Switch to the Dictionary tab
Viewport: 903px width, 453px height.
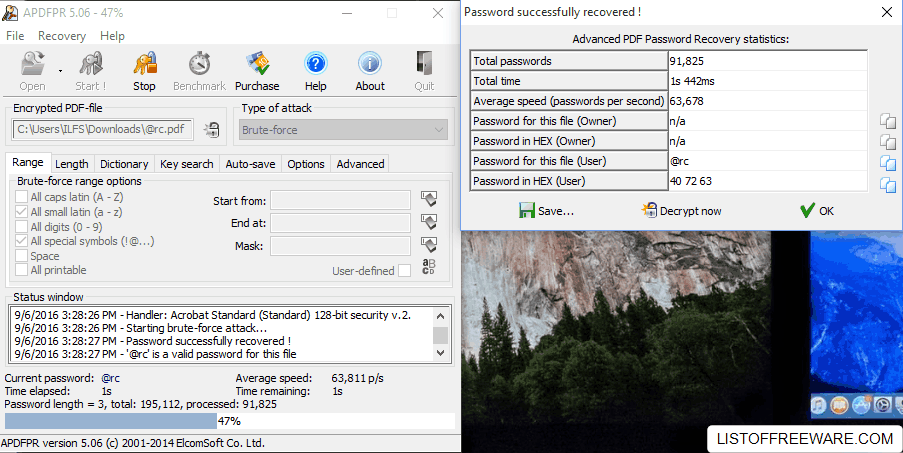[x=124, y=164]
